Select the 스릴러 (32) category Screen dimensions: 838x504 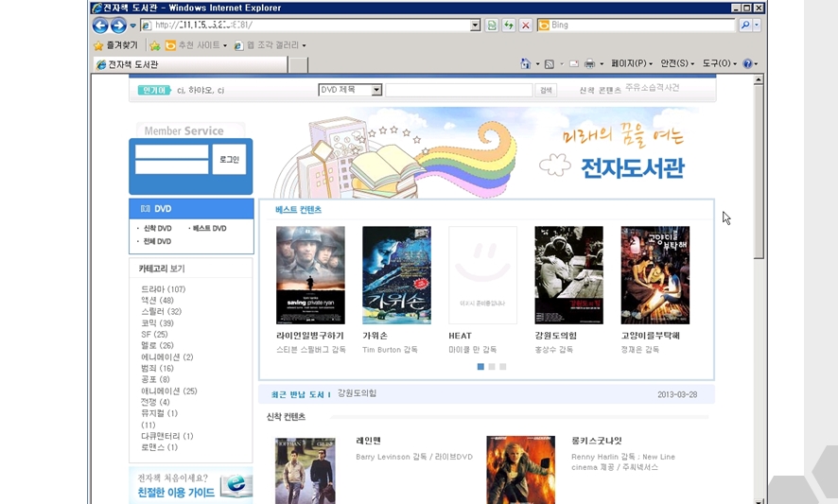[162, 312]
